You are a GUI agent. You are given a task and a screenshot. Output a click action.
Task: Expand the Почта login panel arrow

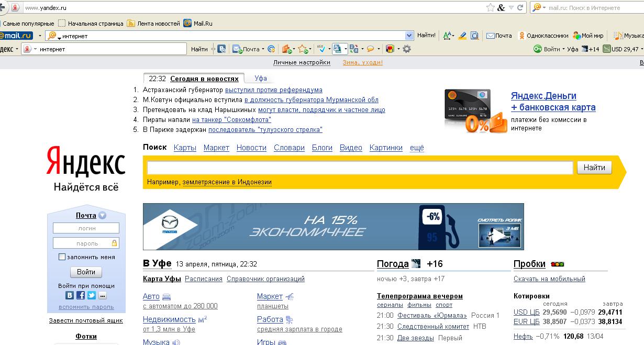point(102,215)
